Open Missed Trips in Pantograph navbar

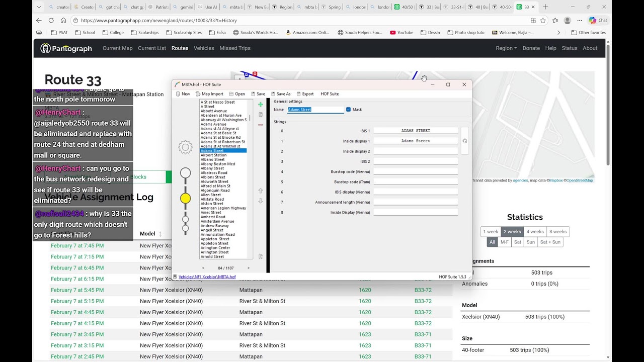(x=235, y=48)
